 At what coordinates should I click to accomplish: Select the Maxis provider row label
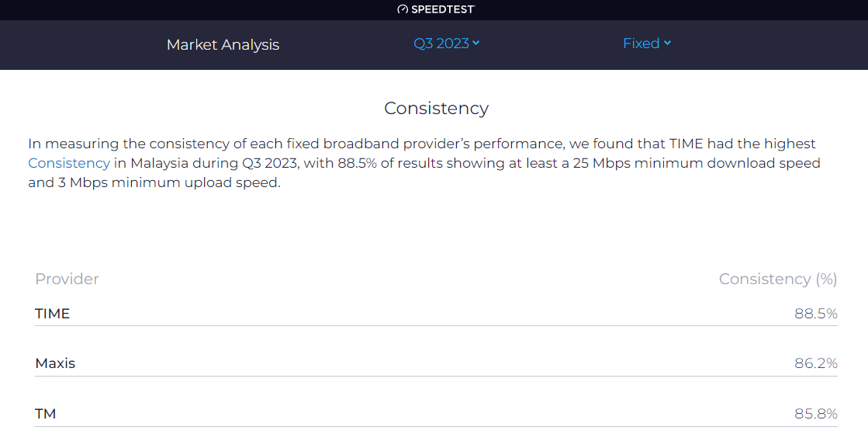pos(55,363)
